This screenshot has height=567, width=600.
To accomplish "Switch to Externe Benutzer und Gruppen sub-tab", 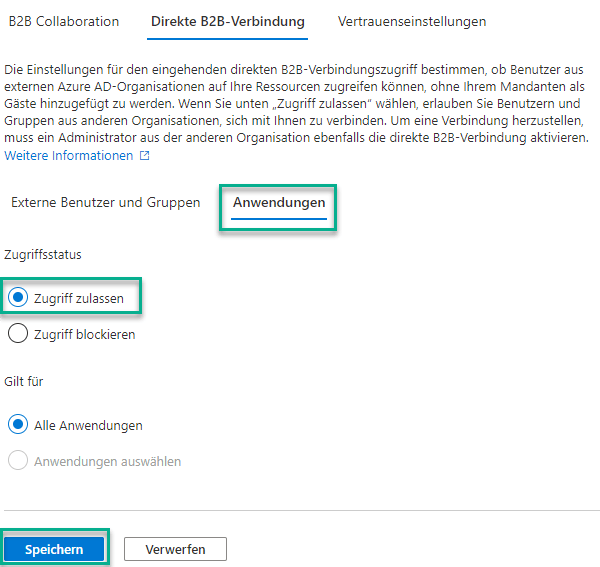I will point(106,202).
